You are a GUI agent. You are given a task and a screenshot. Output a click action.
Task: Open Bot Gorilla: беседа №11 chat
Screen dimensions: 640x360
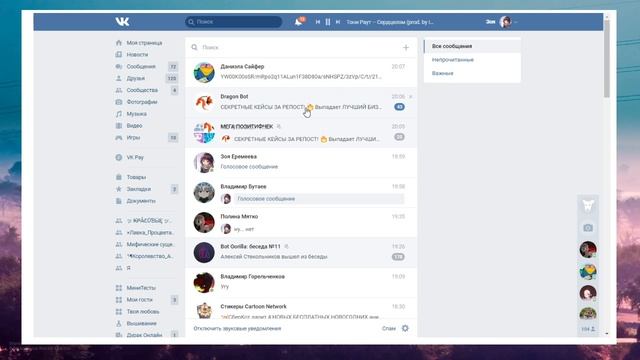point(301,253)
